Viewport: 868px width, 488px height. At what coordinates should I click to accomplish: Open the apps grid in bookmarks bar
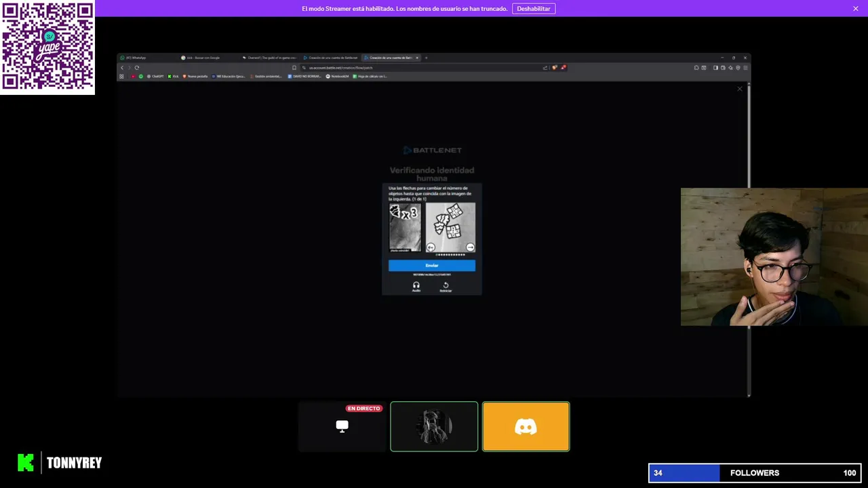121,77
